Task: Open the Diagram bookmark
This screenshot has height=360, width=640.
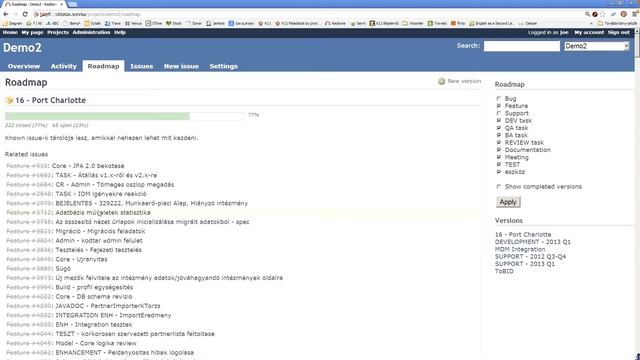Action: [x=12, y=24]
